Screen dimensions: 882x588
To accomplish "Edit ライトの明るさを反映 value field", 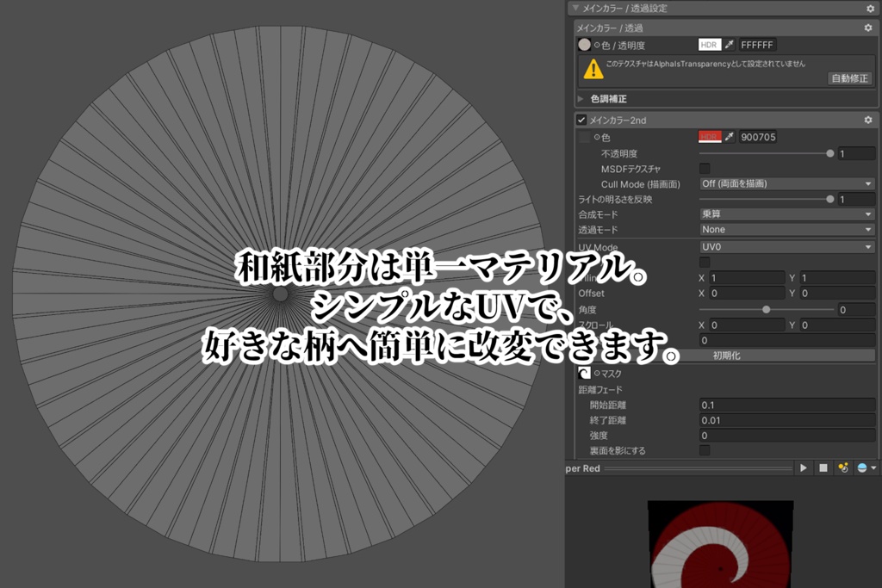I will click(856, 199).
